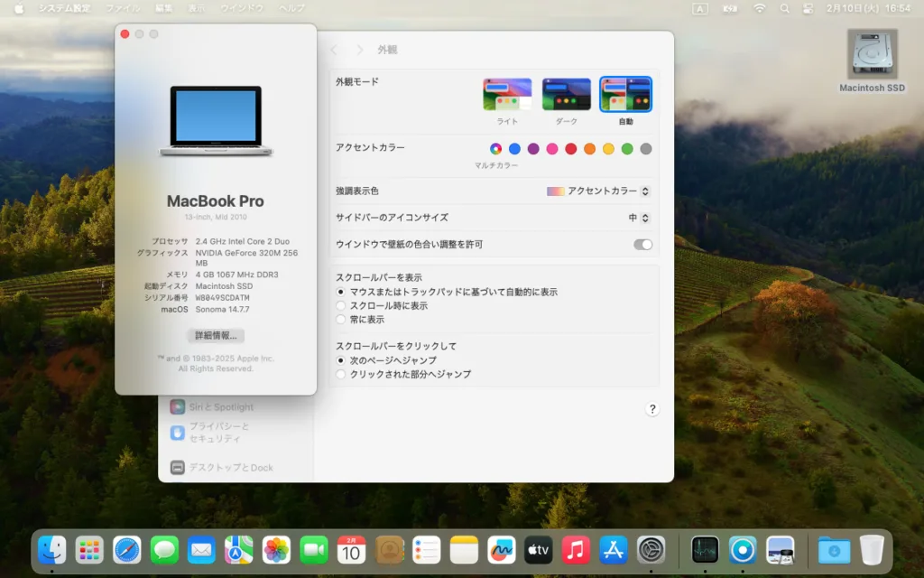Image resolution: width=924 pixels, height=578 pixels.
Task: Open プライバシーとセキュリティ in sidebar
Action: 218,433
